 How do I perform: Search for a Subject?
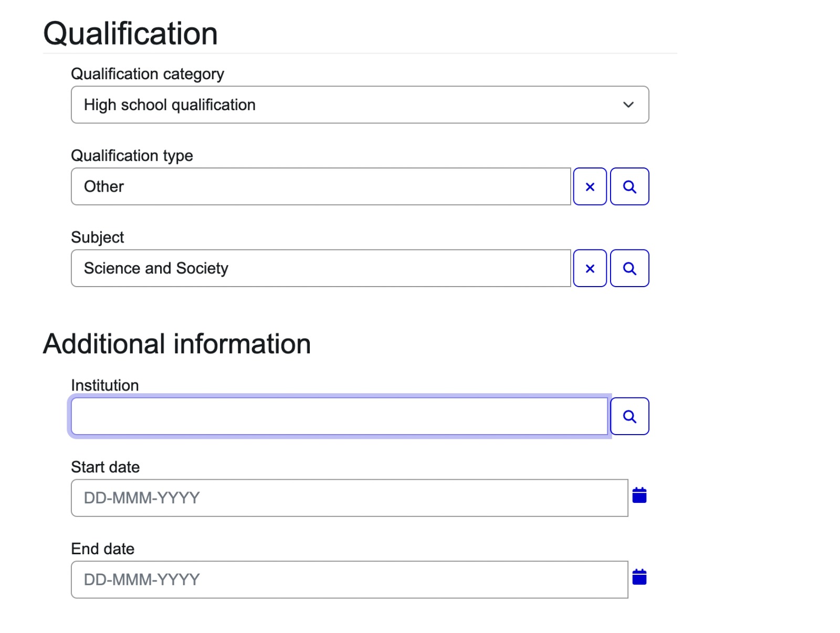629,269
